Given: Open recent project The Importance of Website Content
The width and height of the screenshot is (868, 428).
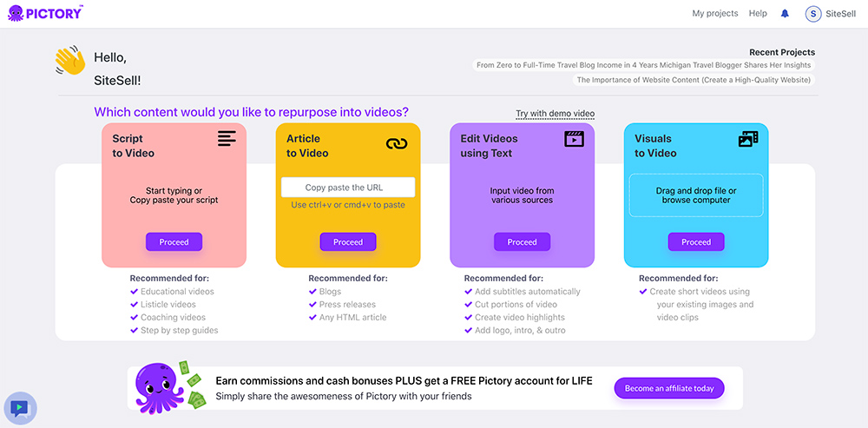Looking at the screenshot, I should 694,80.
